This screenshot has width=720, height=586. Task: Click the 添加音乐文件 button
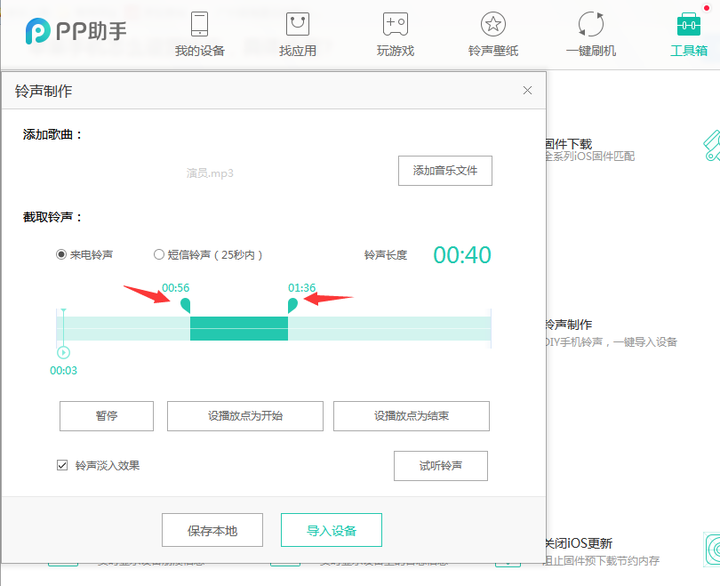click(x=445, y=170)
